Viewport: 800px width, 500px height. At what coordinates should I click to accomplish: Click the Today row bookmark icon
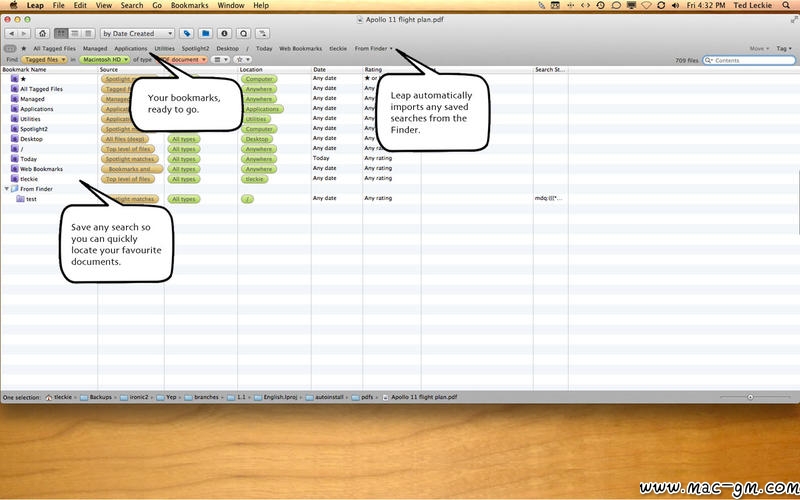pos(14,159)
